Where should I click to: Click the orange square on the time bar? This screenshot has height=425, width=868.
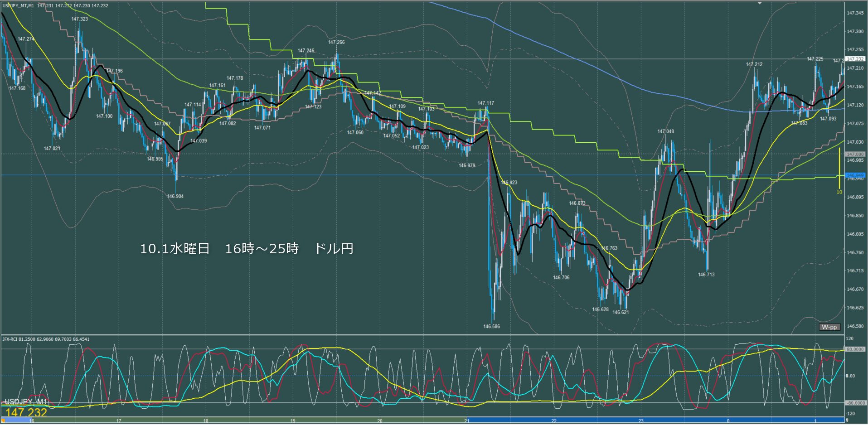(x=3, y=420)
